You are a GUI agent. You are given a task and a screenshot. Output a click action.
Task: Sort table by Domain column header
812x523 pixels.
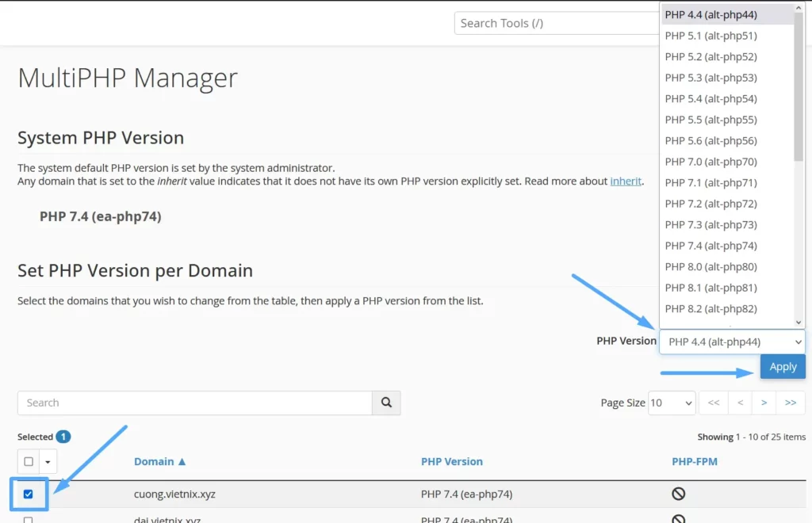coord(159,461)
